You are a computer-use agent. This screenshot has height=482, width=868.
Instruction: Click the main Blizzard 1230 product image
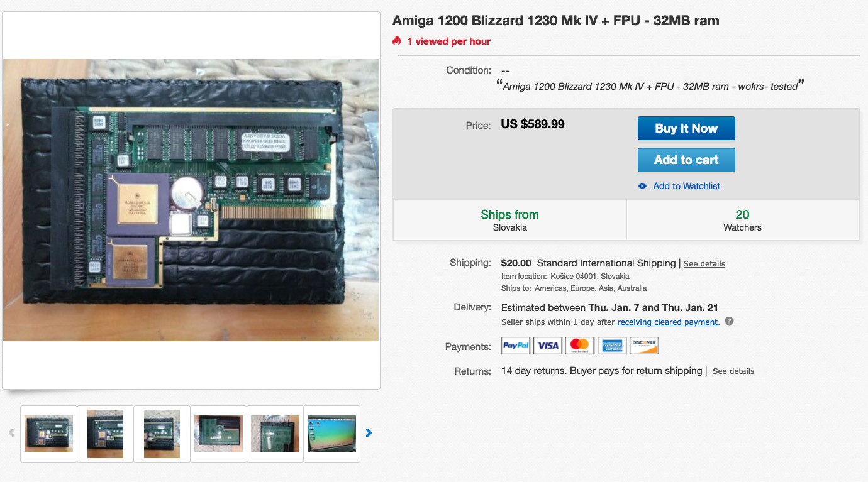tap(191, 200)
